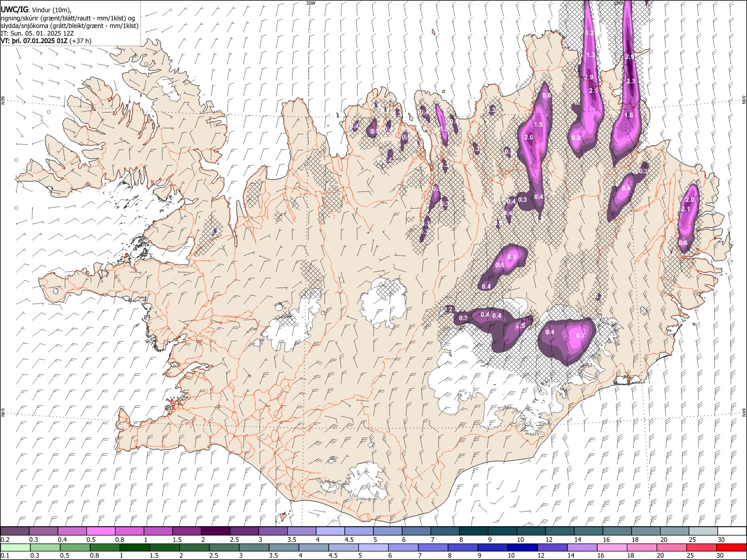Click the '30' label on the upper legend row
The image size is (747, 560).
721,540
